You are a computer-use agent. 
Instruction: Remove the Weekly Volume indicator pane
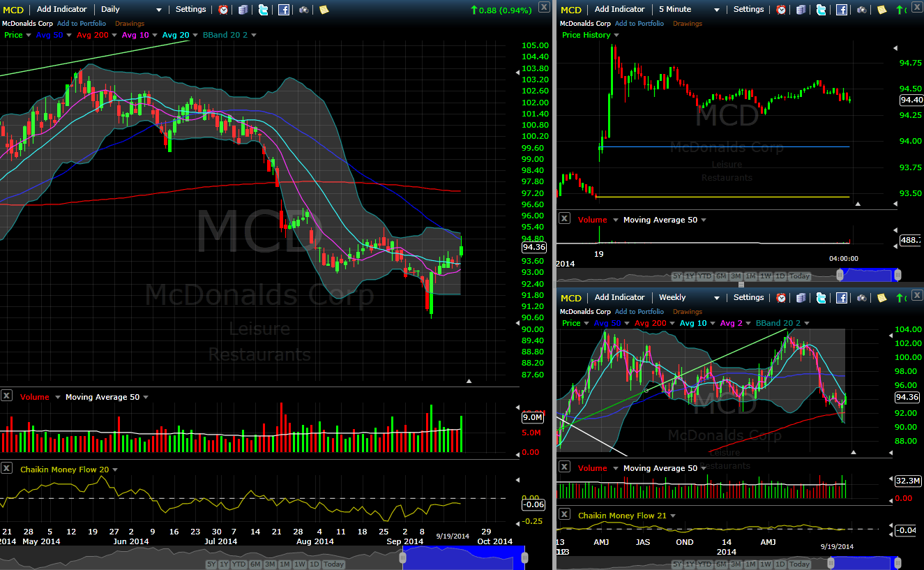click(564, 467)
